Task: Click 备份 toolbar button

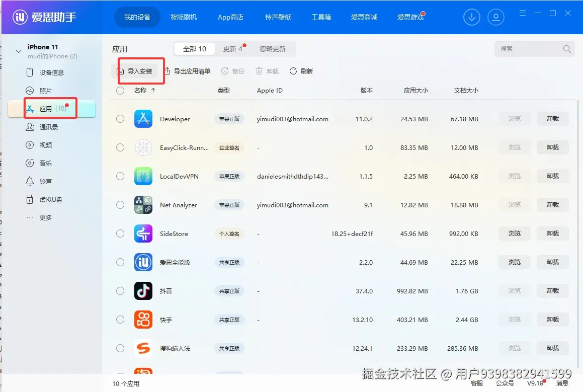Action: pos(233,71)
